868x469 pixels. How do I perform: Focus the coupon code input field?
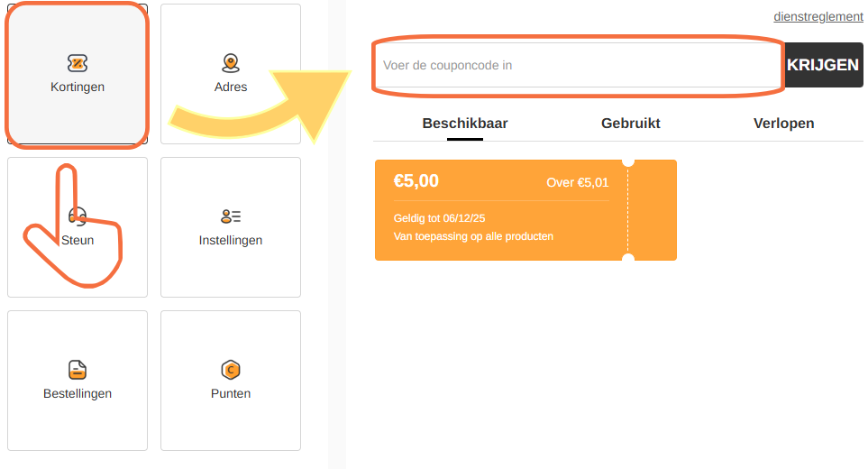(x=577, y=65)
